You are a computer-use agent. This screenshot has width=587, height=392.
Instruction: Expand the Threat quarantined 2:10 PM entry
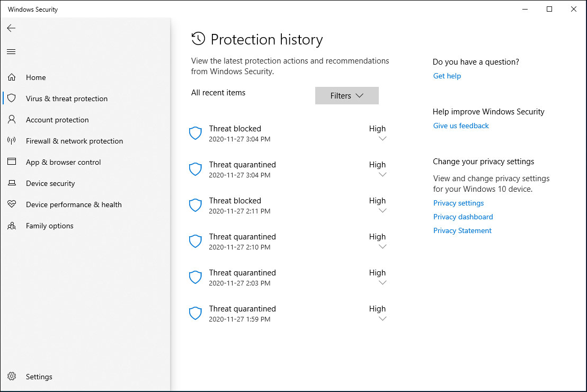pyautogui.click(x=383, y=247)
